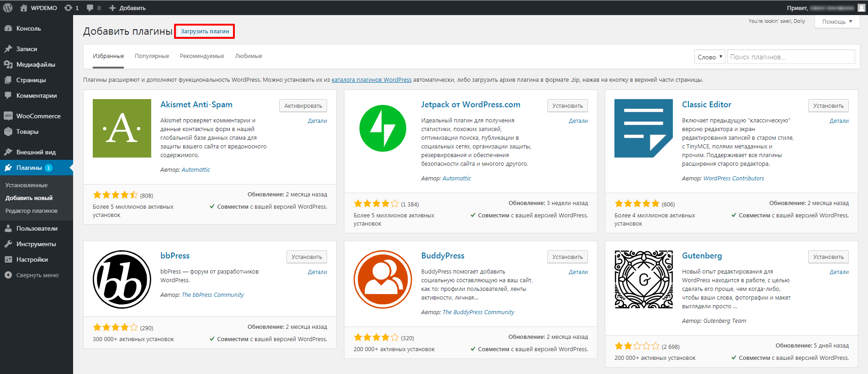Click the Пользователи user icon
868x374 pixels.
coord(8,228)
